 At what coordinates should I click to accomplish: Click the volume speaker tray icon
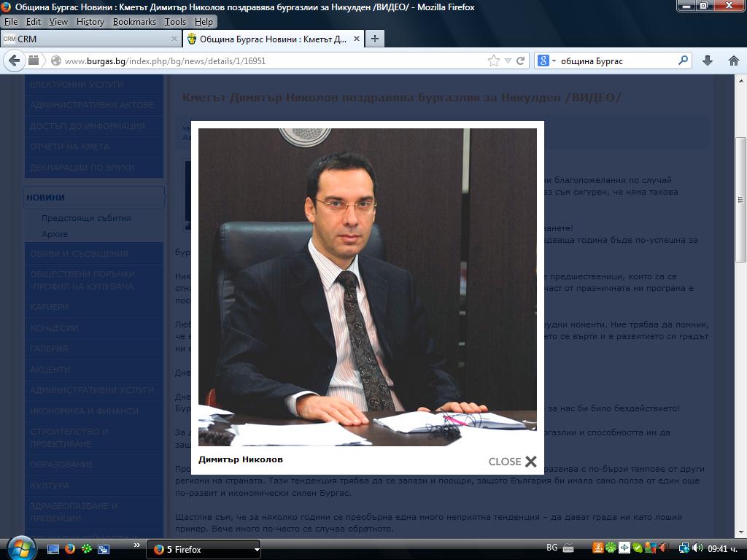click(697, 548)
